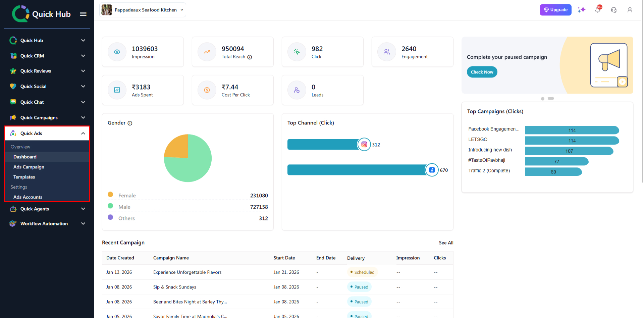The image size is (644, 318).
Task: Open the user profile icon
Action: tap(630, 10)
